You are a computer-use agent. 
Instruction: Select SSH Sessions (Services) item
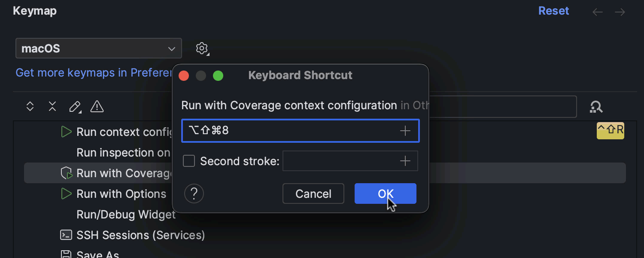click(140, 235)
